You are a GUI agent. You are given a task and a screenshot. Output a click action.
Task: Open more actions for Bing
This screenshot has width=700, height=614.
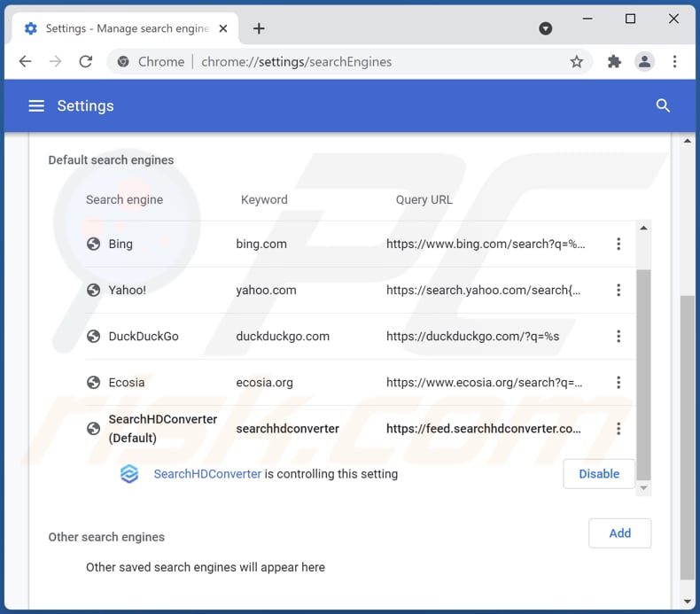click(x=618, y=245)
